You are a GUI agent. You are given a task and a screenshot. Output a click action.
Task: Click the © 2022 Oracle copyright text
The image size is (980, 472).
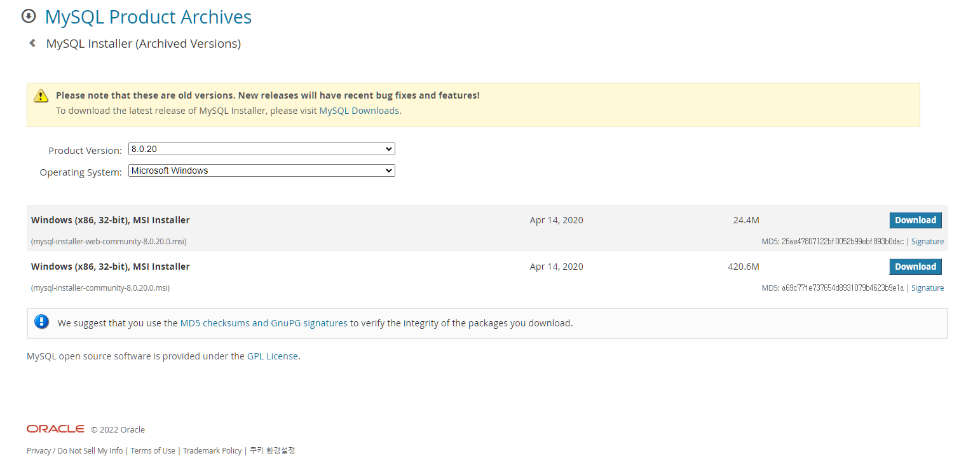pos(118,429)
